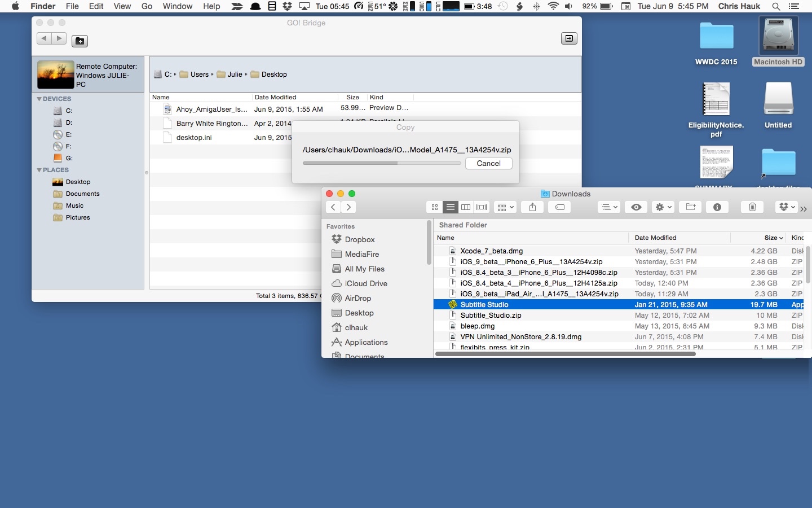This screenshot has width=812, height=508.
Task: Click the disconnect icon in GO! Bridge toolbar
Action: point(569,38)
